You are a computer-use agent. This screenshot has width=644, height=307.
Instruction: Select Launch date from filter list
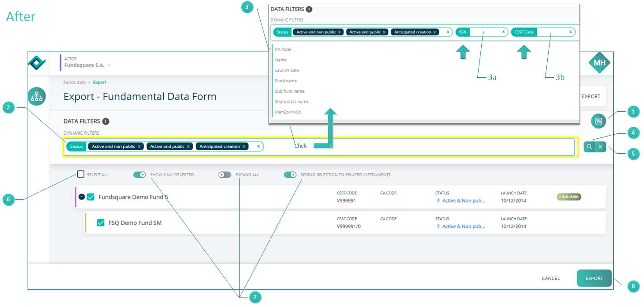tap(287, 71)
